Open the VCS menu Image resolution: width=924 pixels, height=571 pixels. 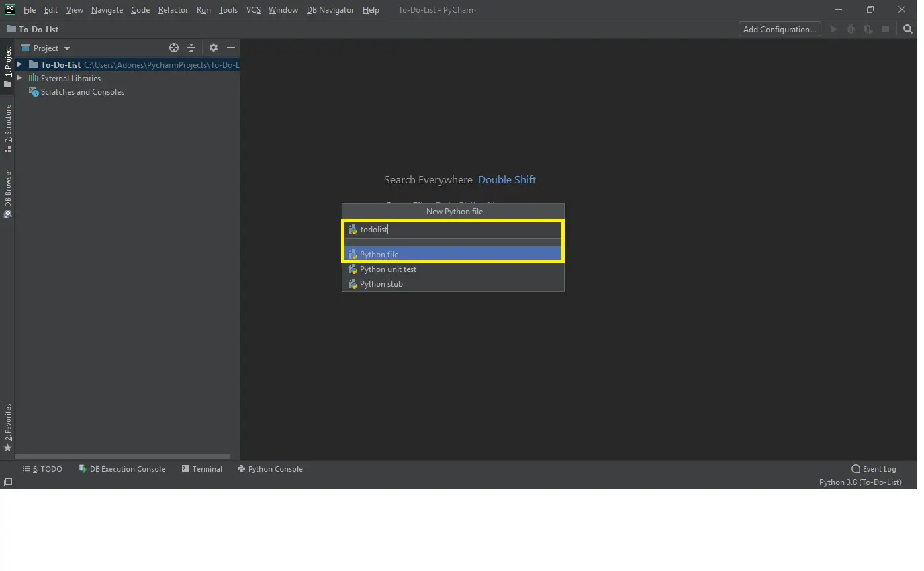(x=252, y=9)
